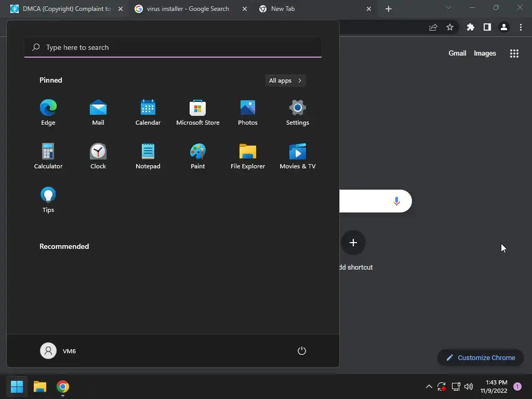Launch Notepad from pinned apps

[148, 156]
